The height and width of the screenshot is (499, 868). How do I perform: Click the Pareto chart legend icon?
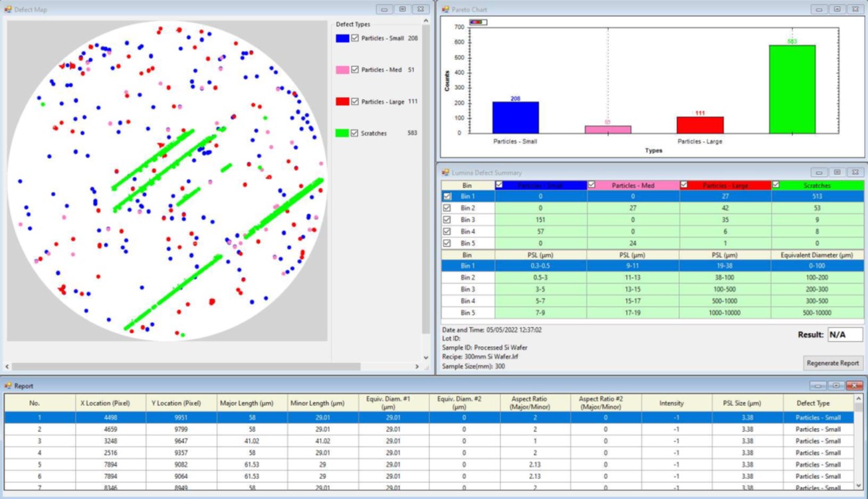pyautogui.click(x=478, y=23)
